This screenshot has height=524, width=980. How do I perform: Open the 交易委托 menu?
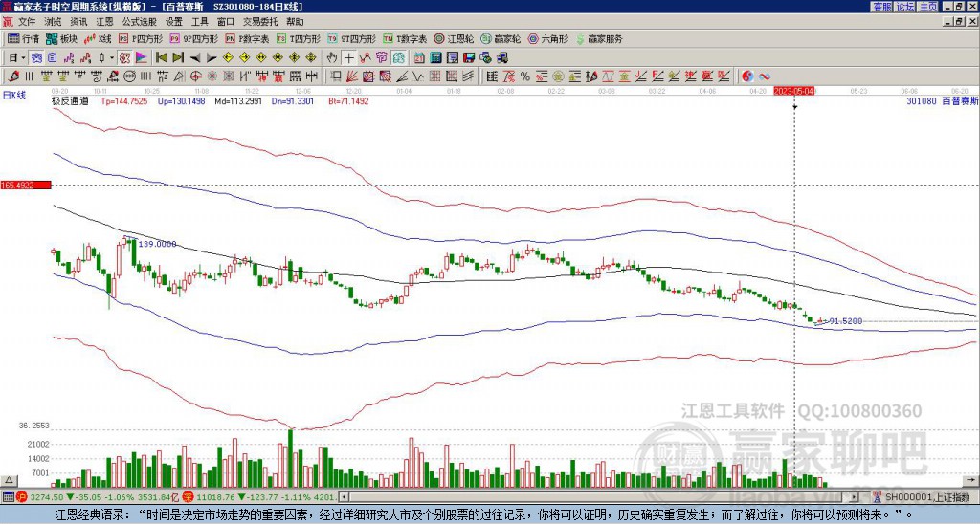[260, 22]
